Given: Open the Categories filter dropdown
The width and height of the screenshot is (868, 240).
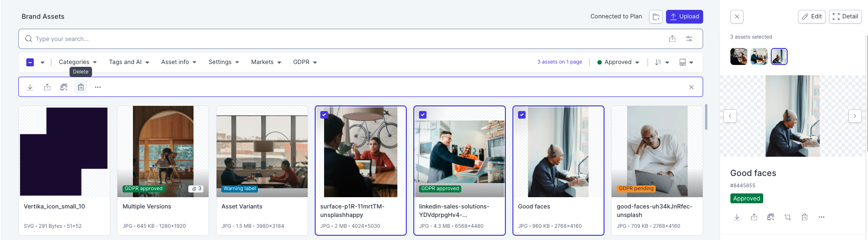Looking at the screenshot, I should click(x=77, y=62).
